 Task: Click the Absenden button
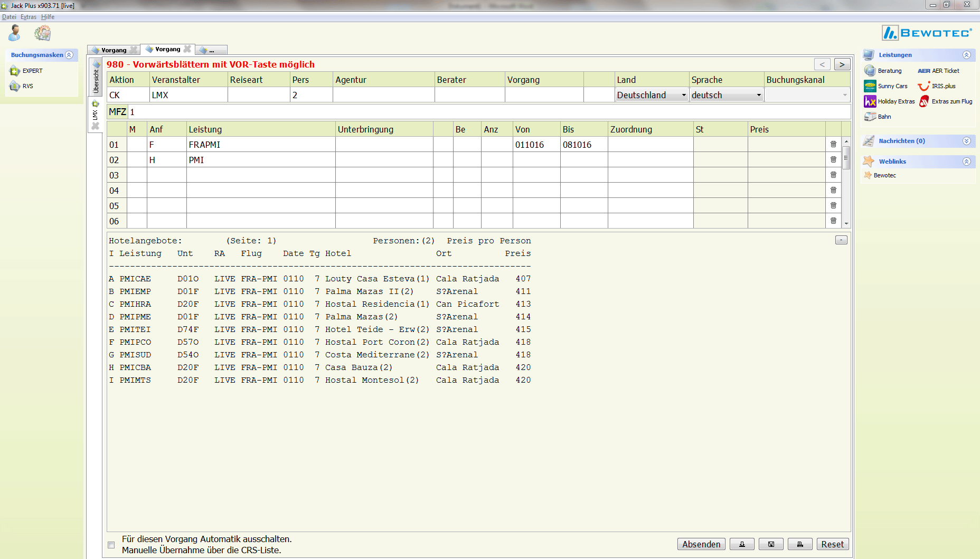pos(701,544)
